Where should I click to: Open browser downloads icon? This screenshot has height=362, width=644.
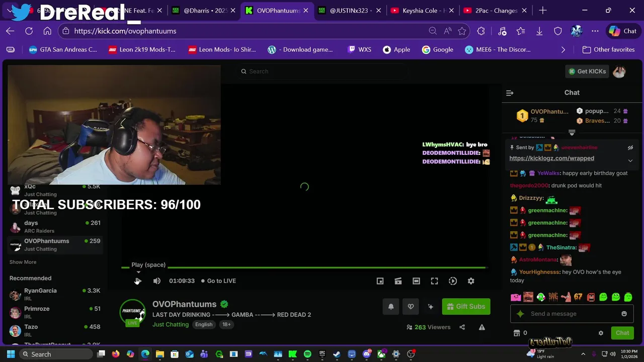click(x=539, y=31)
